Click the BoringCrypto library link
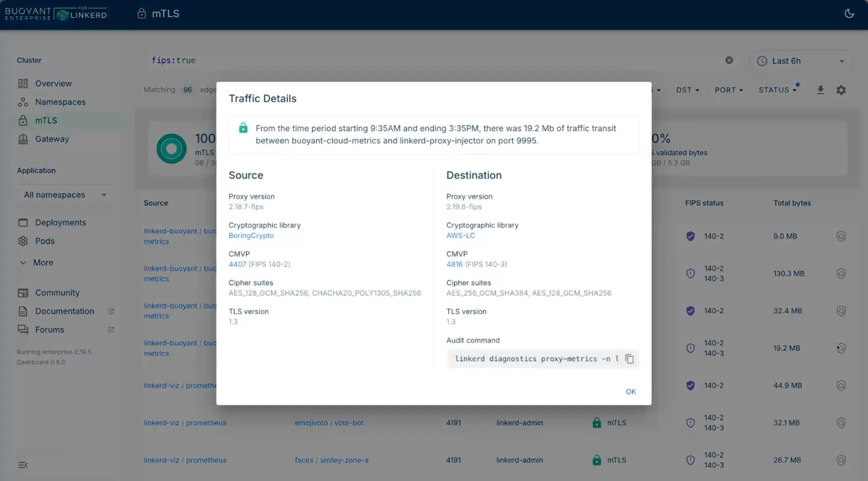 [251, 235]
